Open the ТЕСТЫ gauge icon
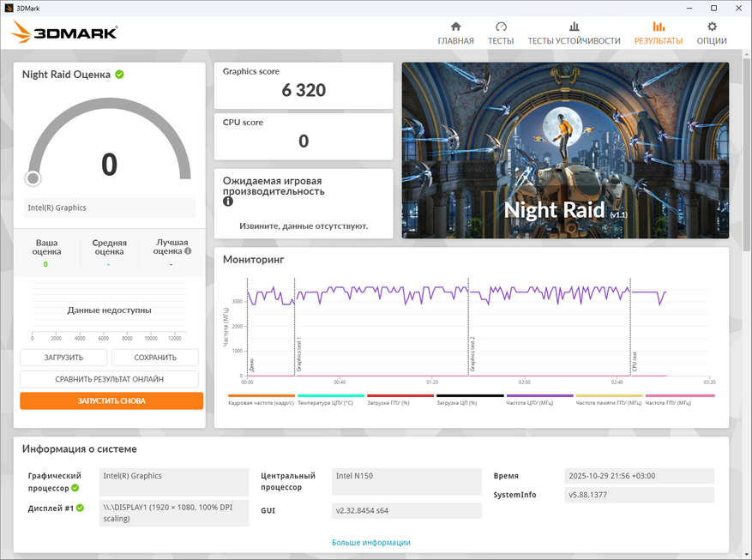Screen dimensions: 752x560 501,27
